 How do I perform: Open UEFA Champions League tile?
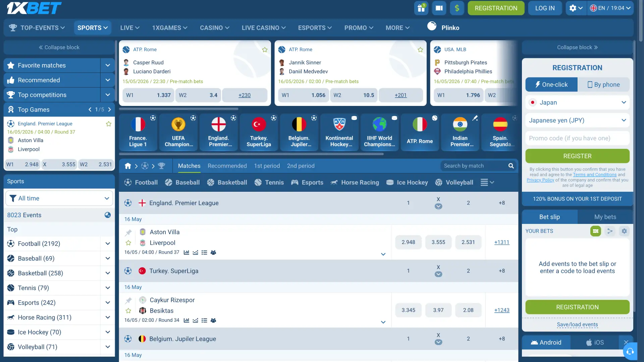[178, 132]
